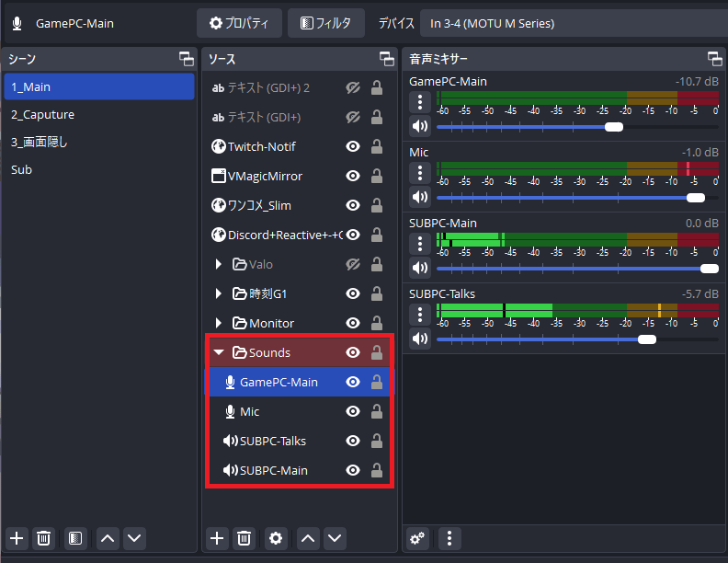Mute SUBPC-Main in the audio mixer
728x563 pixels.
pos(420,268)
